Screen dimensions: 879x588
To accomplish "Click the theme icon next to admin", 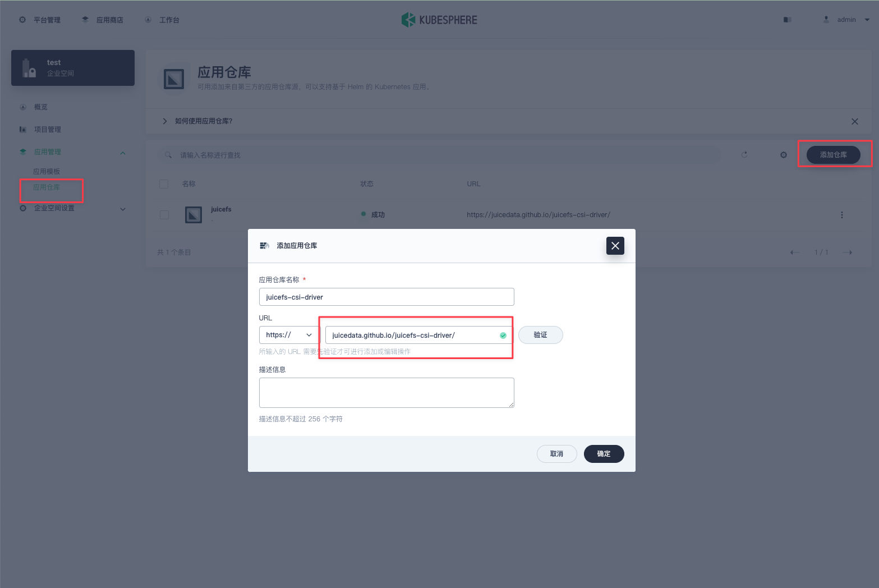I will pos(787,19).
